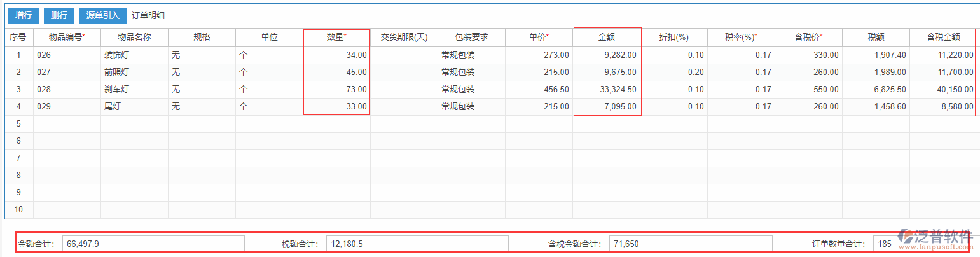Select item code cell 027
Viewport: 980px width, 257px height.
coord(67,73)
